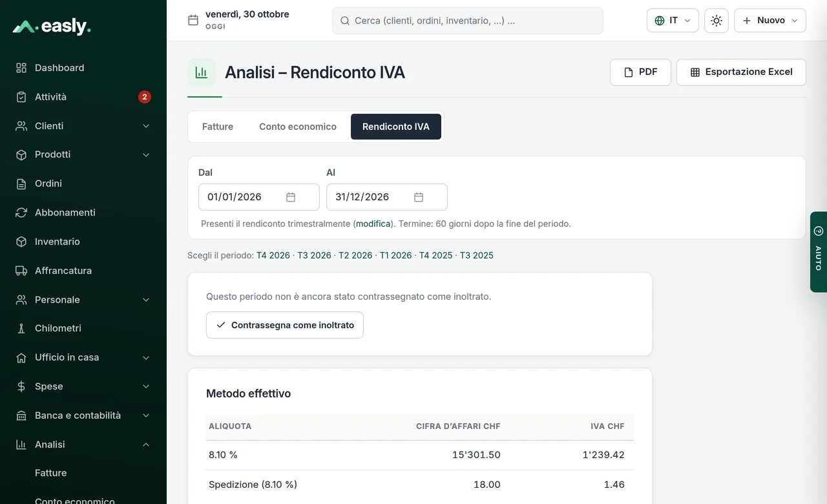
Task: Click the Inventario box icon
Action: [21, 242]
